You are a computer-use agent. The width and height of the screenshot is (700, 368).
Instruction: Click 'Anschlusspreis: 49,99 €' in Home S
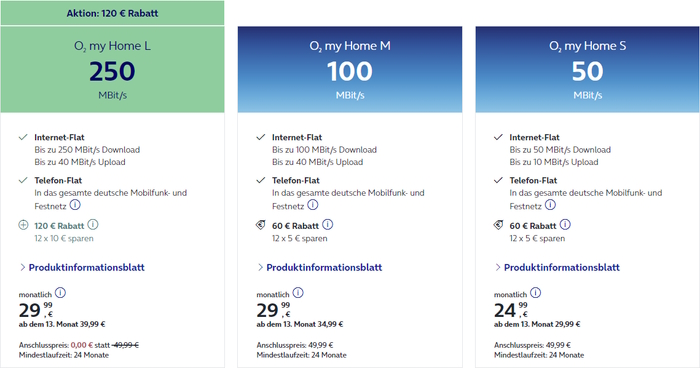[x=532, y=345]
